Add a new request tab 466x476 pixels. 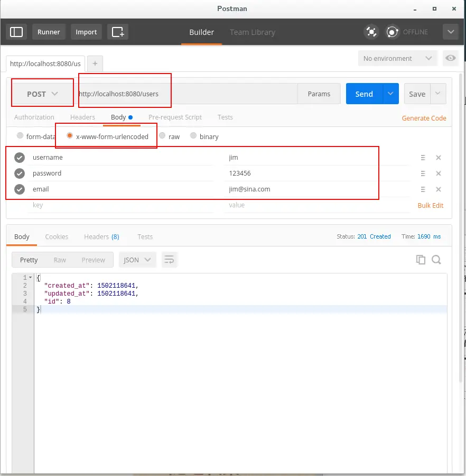coord(95,63)
